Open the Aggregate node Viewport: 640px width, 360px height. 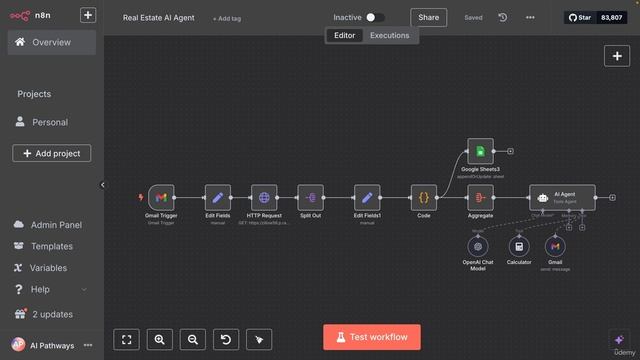(x=480, y=198)
